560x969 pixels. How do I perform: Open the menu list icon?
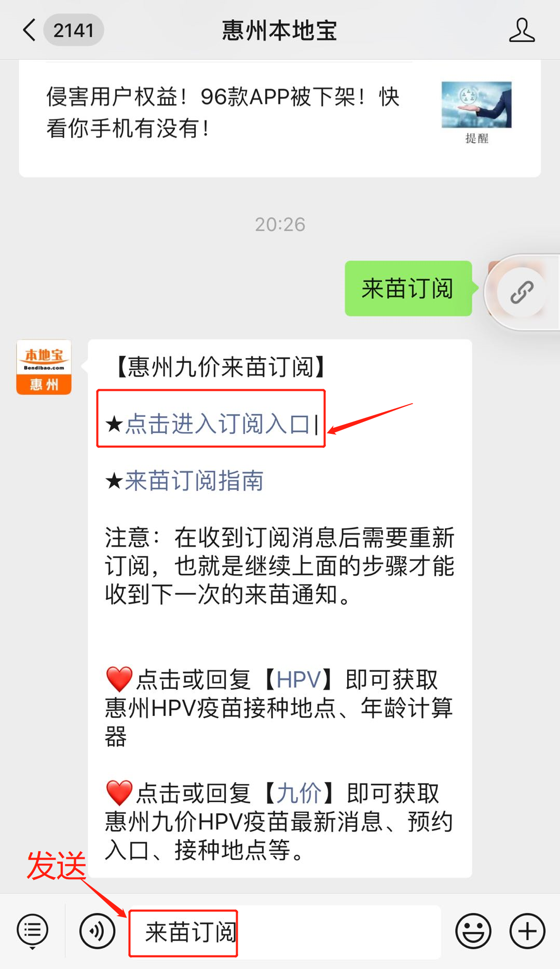(x=32, y=931)
